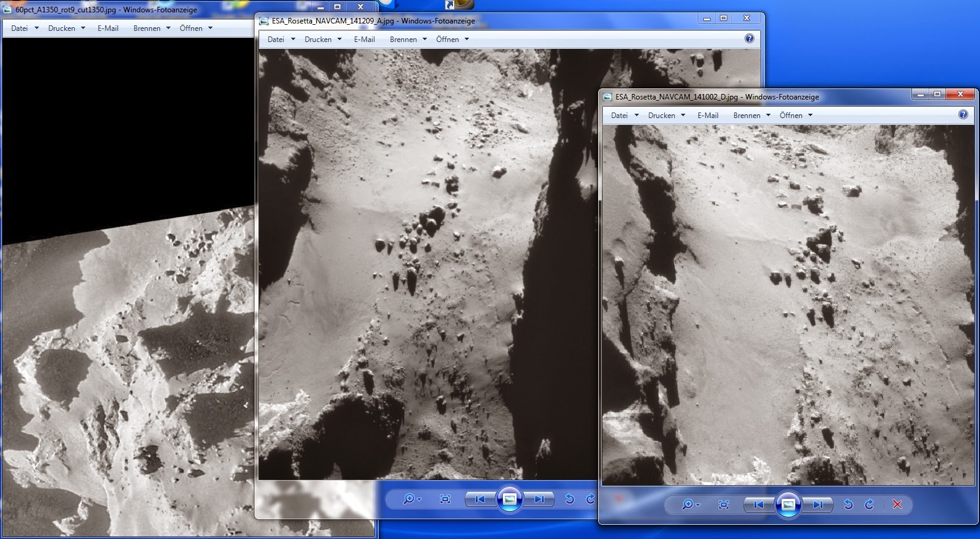Click photo icon in NAVCAM_141209_A title bar
This screenshot has height=539, width=980.
pos(264,20)
